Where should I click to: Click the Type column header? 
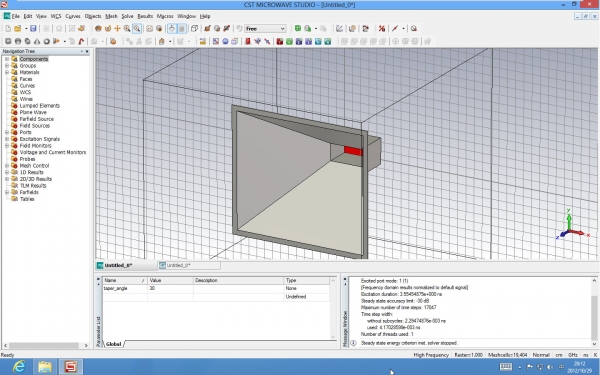click(x=306, y=280)
